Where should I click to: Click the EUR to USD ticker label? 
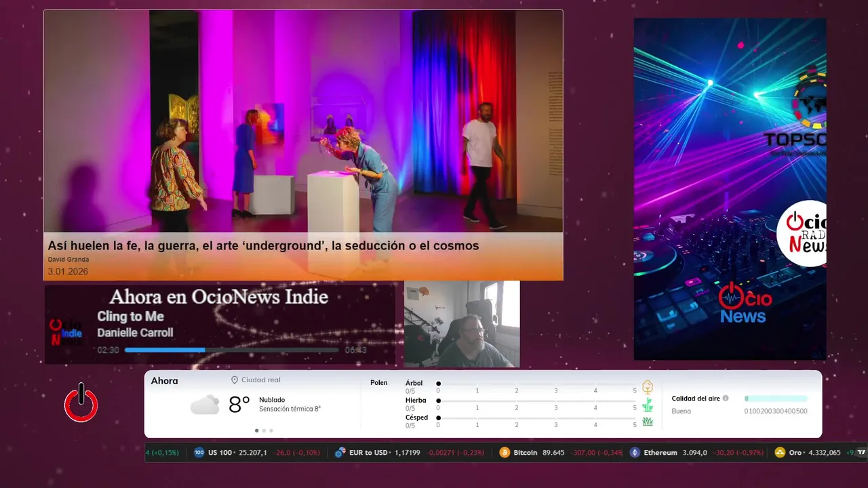point(368,453)
